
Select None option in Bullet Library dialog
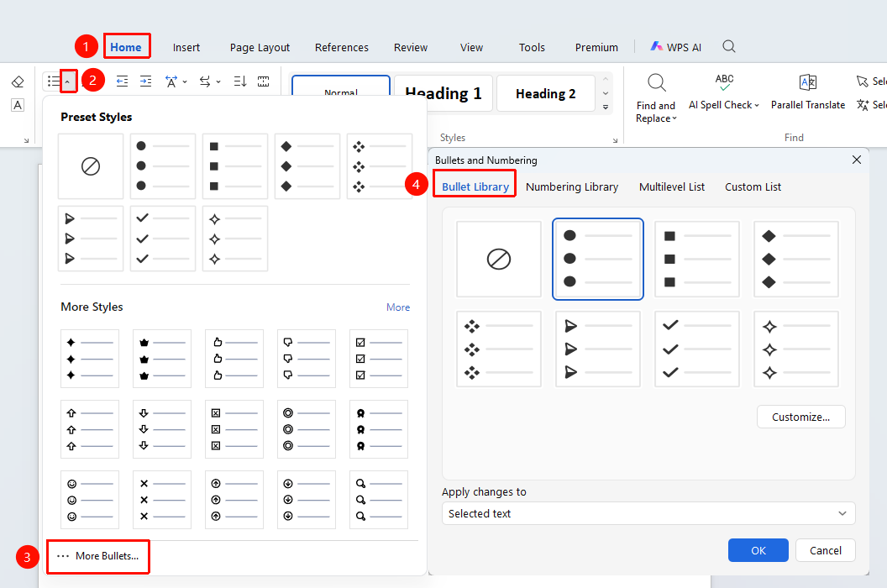coord(499,259)
